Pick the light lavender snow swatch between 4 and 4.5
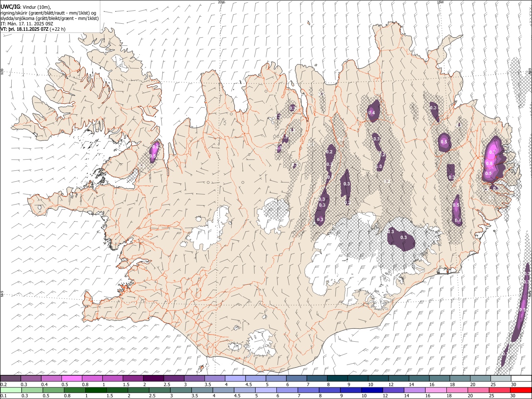532x399 pixels. pyautogui.click(x=235, y=378)
